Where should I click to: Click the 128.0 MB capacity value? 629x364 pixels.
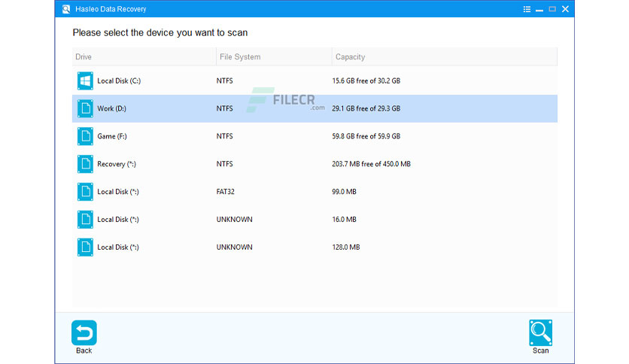coord(346,247)
